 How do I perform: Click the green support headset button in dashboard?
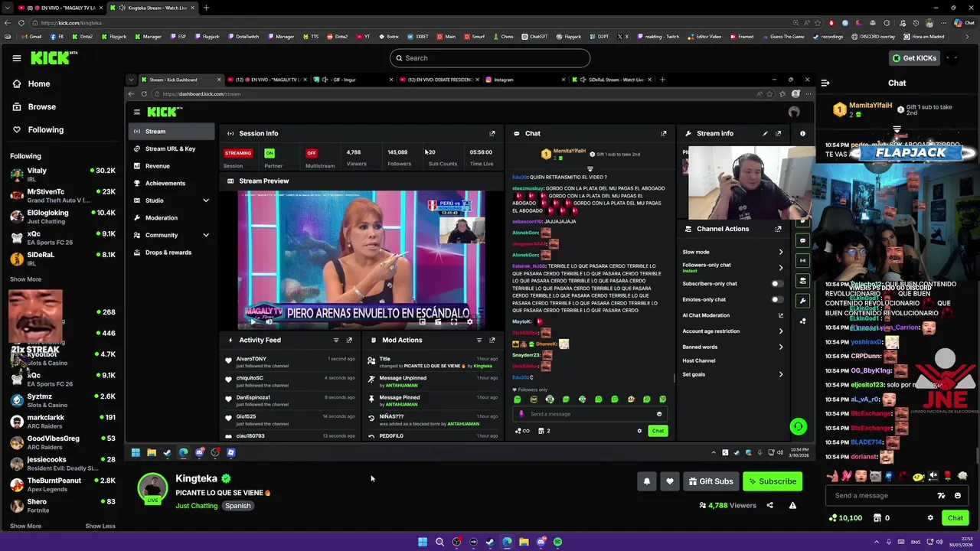coord(798,427)
